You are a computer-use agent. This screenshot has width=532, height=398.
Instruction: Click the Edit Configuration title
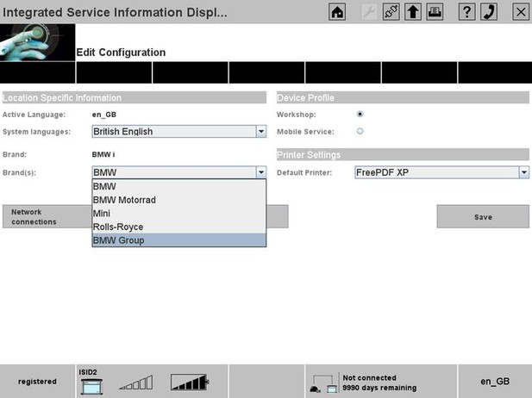(121, 53)
